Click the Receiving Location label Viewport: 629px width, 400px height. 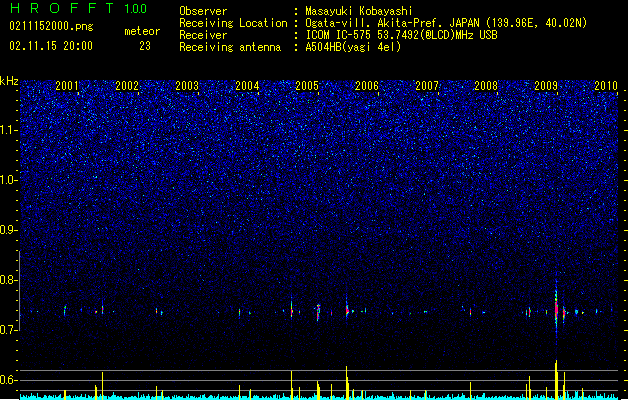tap(233, 23)
